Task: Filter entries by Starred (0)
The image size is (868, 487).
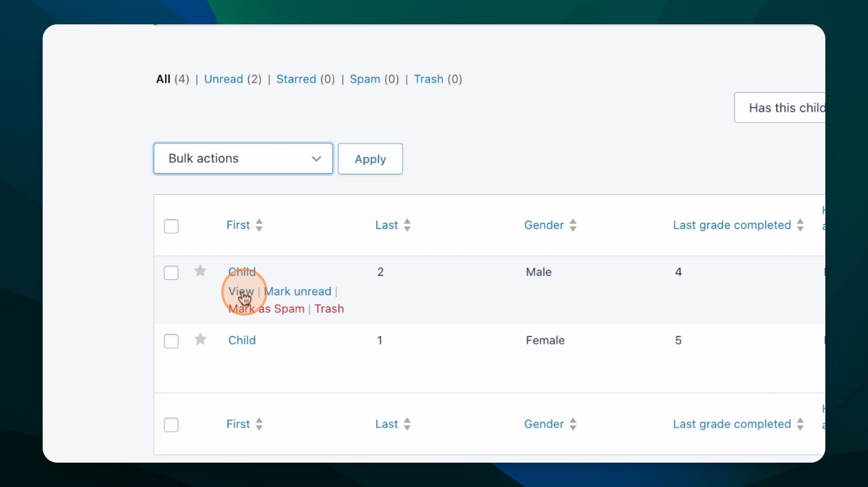Action: point(306,79)
